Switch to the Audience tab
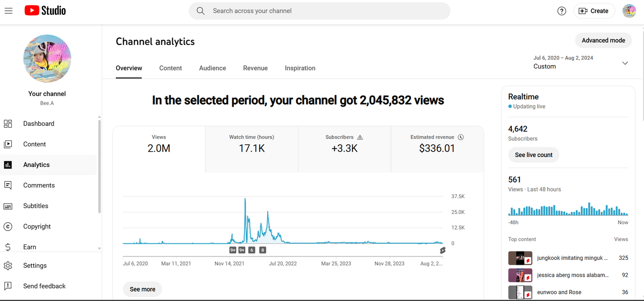 (212, 68)
